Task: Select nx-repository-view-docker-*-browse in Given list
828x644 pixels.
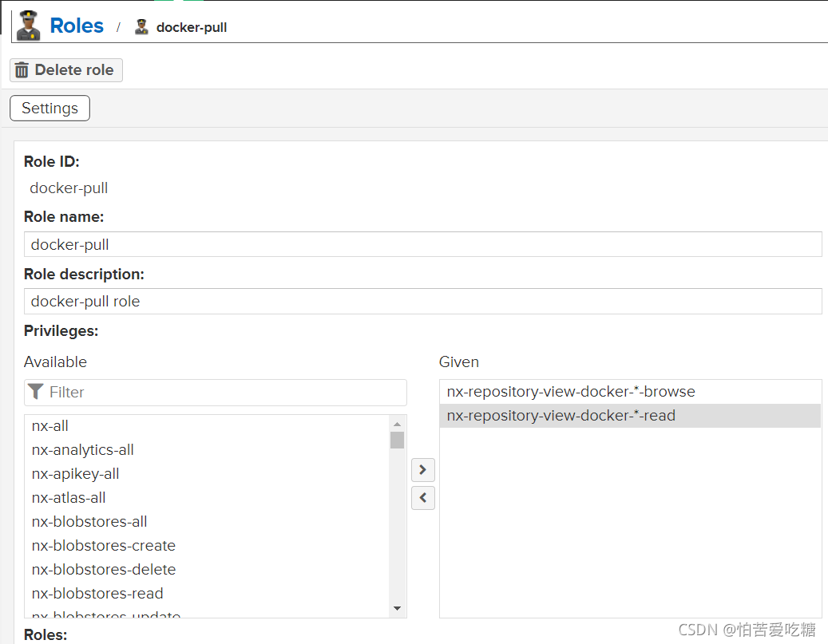Action: pos(630,392)
